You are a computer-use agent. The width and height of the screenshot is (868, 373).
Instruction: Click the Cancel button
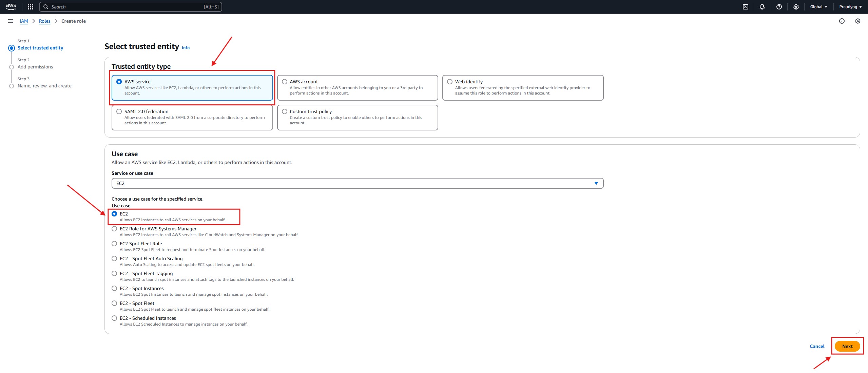817,346
